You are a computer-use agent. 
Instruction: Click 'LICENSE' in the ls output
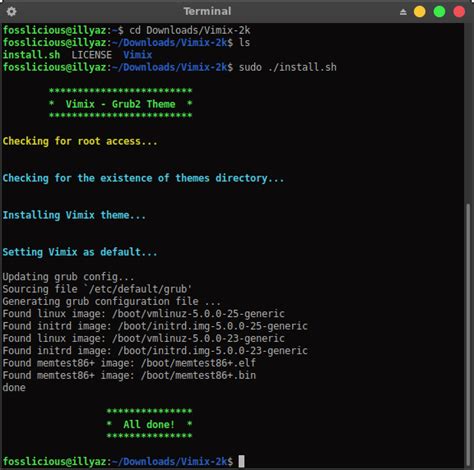(92, 55)
